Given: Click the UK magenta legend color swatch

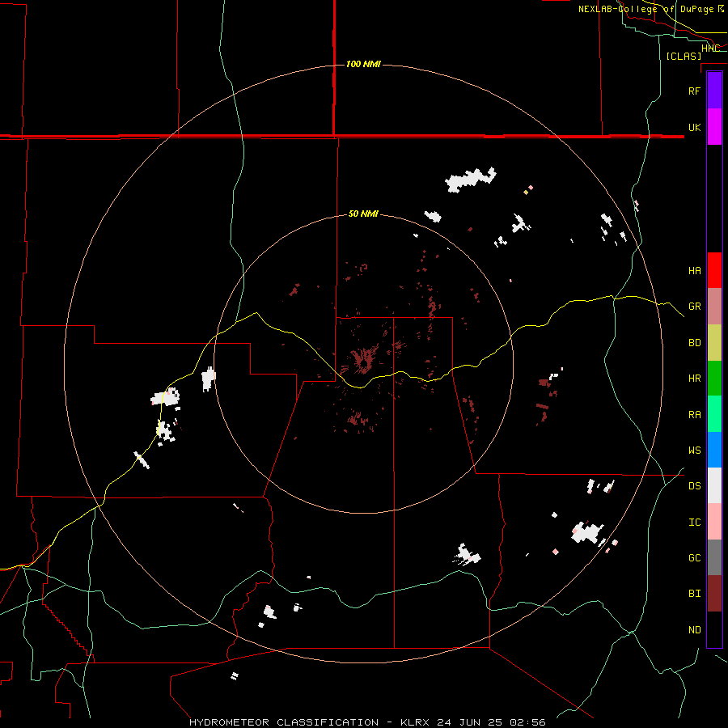Looking at the screenshot, I should tap(714, 127).
